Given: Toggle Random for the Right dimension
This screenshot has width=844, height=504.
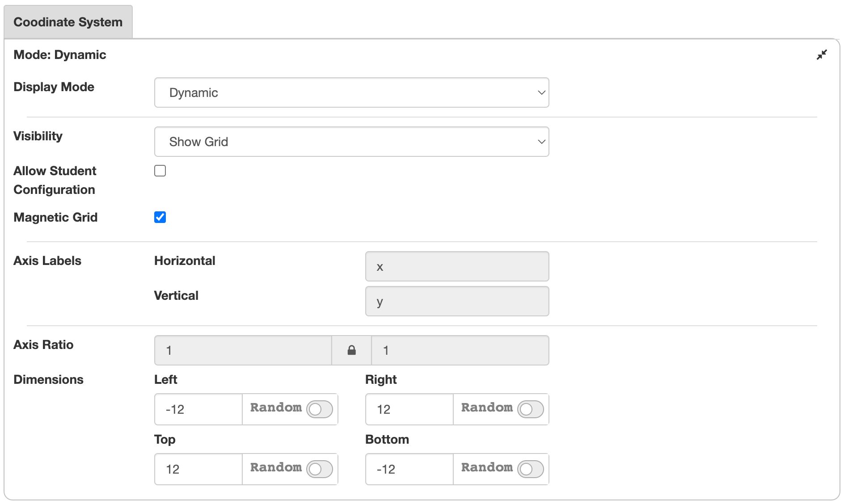Looking at the screenshot, I should 530,409.
